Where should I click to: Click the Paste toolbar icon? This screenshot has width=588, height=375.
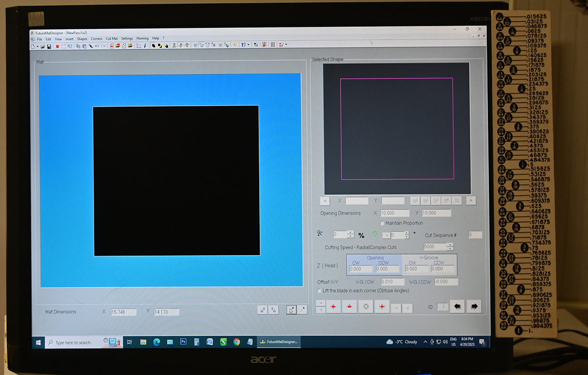[84, 46]
